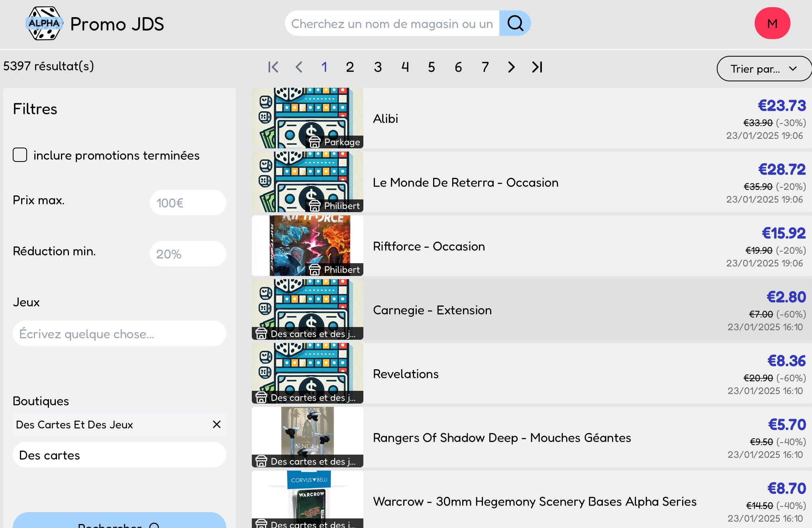812x528 pixels.
Task: Expand the Trier par dropdown
Action: 763,69
